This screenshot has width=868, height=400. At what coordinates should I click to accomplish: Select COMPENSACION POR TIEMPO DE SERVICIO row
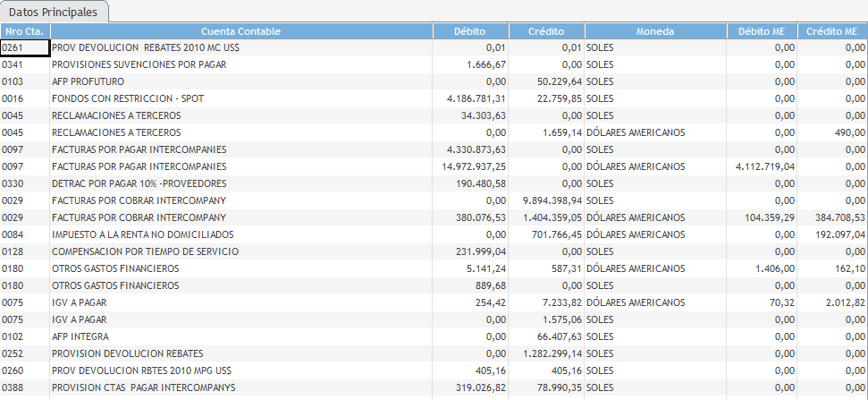(145, 251)
